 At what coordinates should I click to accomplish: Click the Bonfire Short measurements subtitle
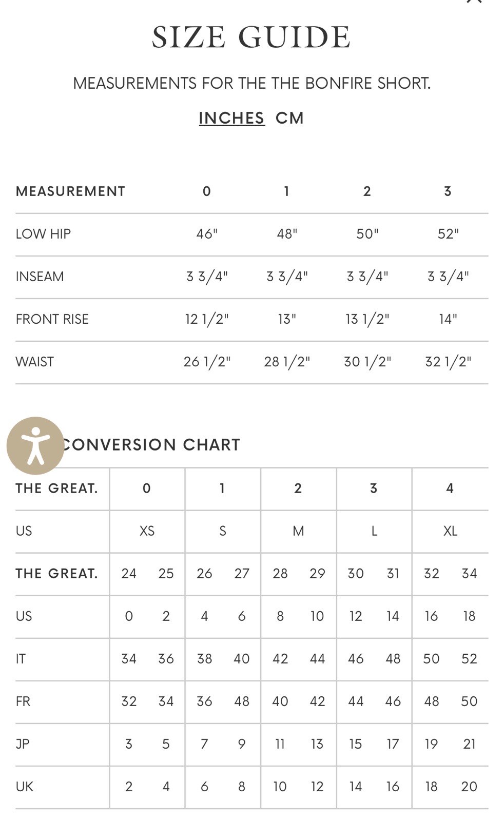tap(251, 83)
